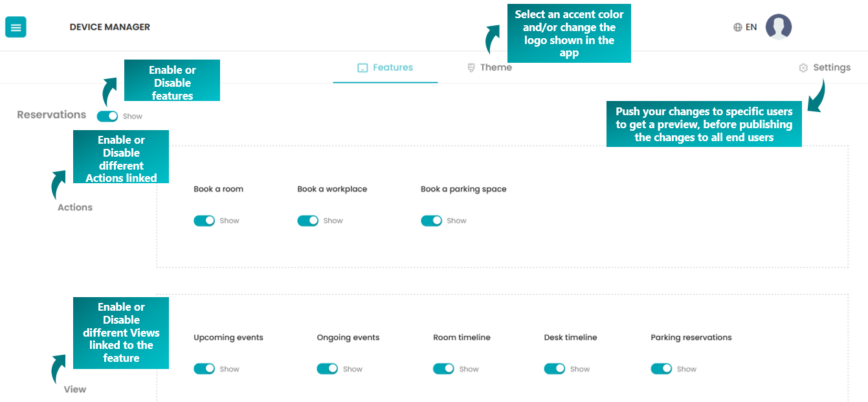Toggle the Reservations Show switch
The width and height of the screenshot is (868, 402).
(107, 116)
